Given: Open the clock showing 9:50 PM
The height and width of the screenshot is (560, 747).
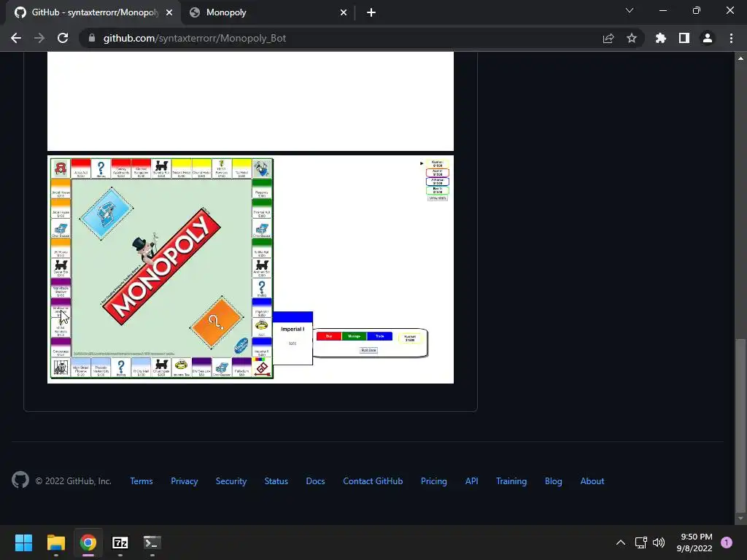Looking at the screenshot, I should [x=694, y=542].
